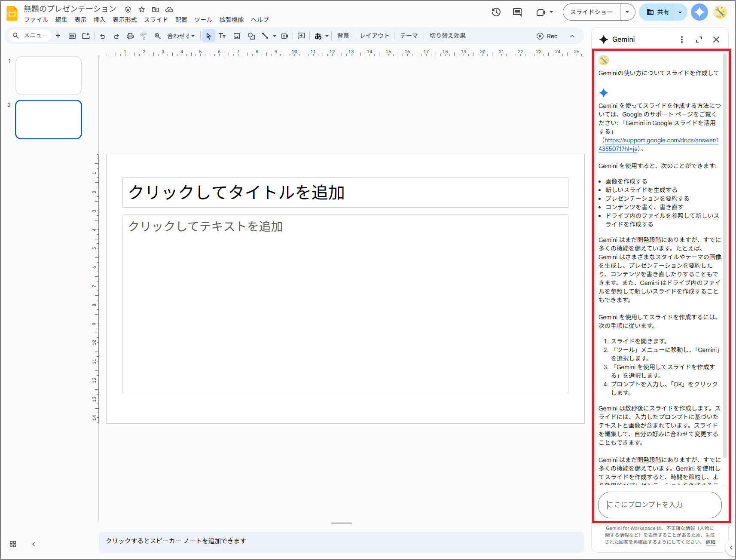Select the line tool
The width and height of the screenshot is (736, 560).
(x=265, y=36)
